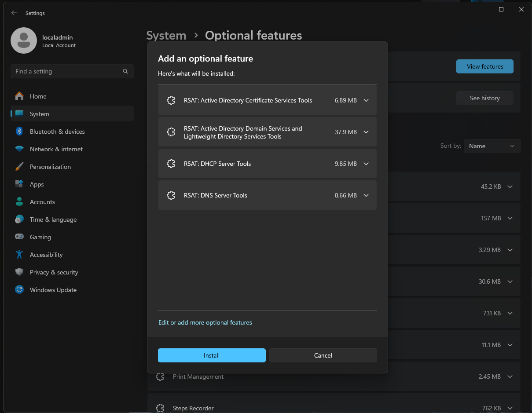
Task: Expand RSAT: DHCP Server Tools details
Action: click(366, 164)
